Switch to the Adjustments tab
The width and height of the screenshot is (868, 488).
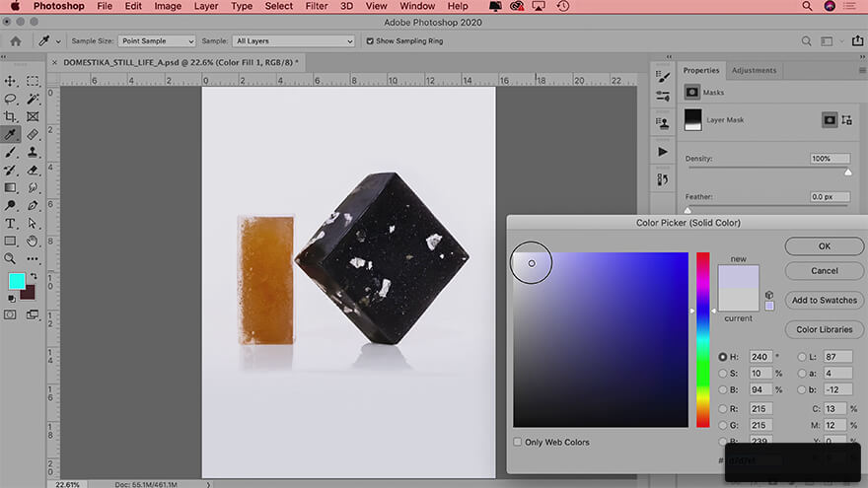pos(755,71)
